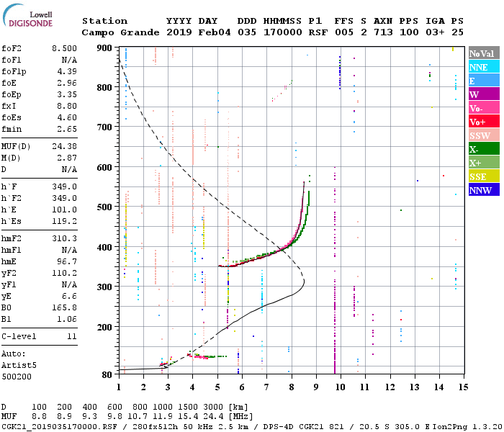Click the foF1p value 4.39

click(67, 71)
